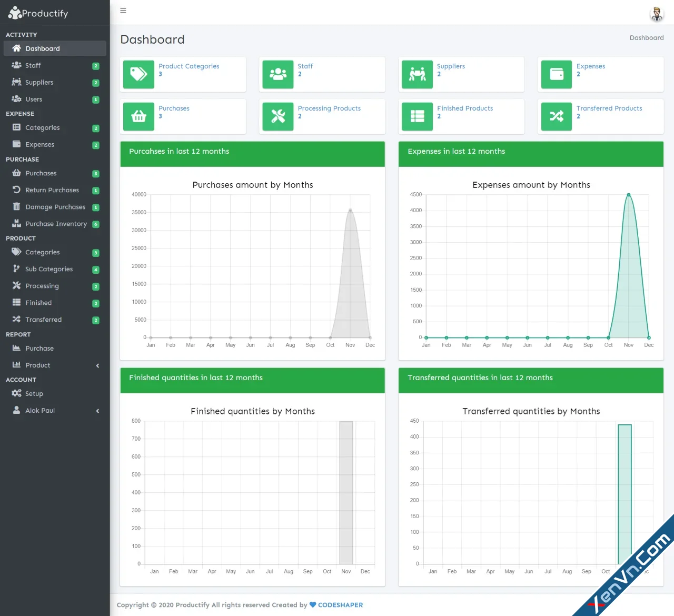This screenshot has height=616, width=674.
Task: Click the Staff people icon
Action: point(277,74)
